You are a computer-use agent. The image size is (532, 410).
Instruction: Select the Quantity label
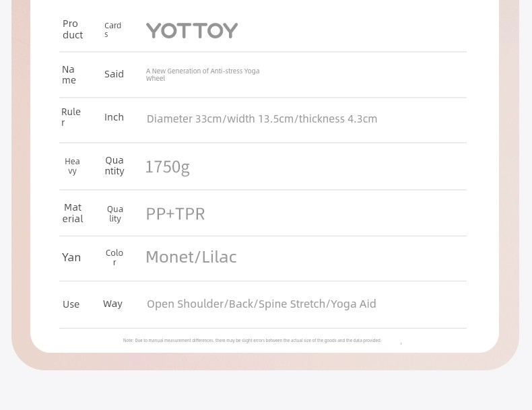coord(114,166)
